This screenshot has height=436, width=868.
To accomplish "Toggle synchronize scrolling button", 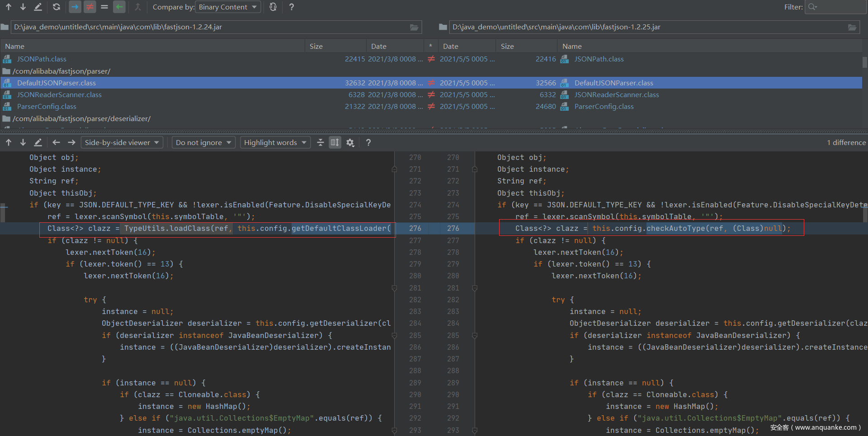I will [335, 143].
